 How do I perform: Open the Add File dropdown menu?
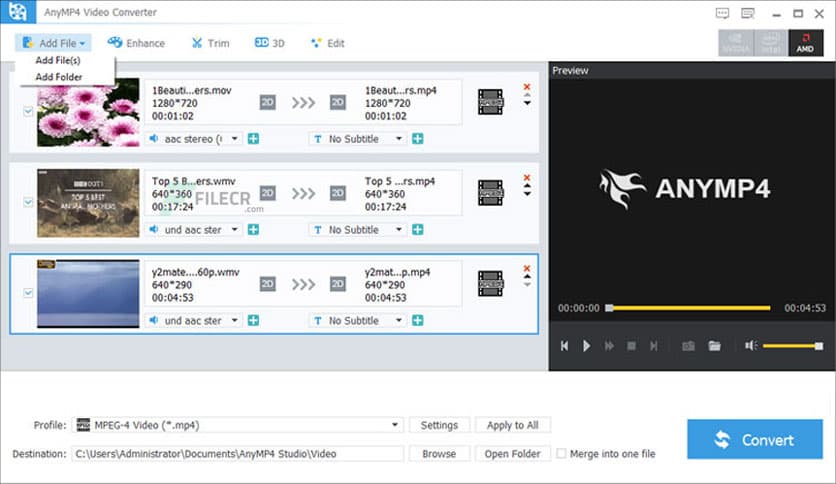pyautogui.click(x=53, y=43)
